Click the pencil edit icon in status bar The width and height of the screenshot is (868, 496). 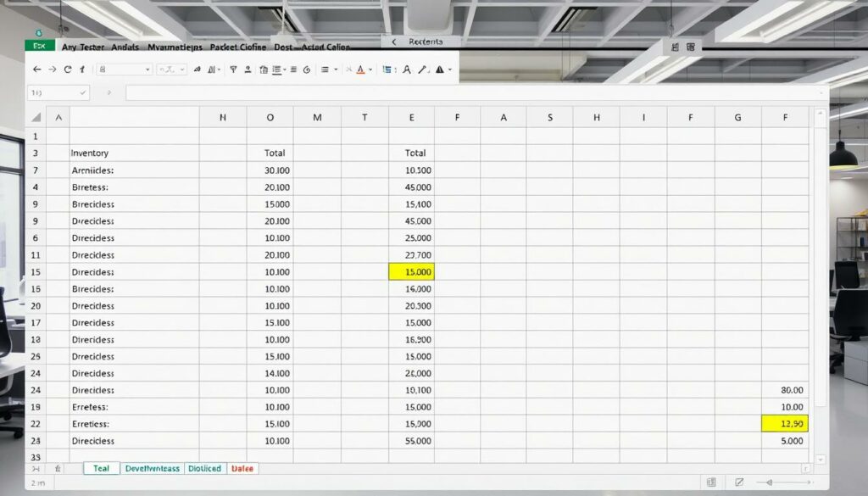pos(739,482)
